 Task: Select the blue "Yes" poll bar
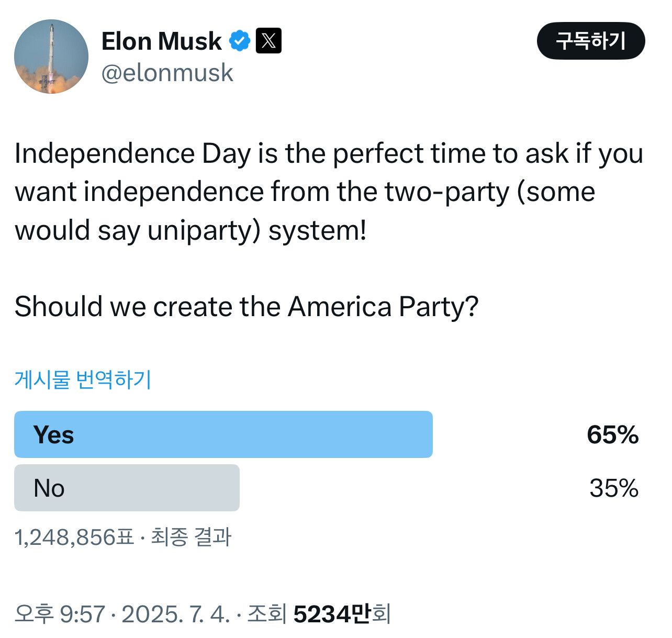point(223,434)
